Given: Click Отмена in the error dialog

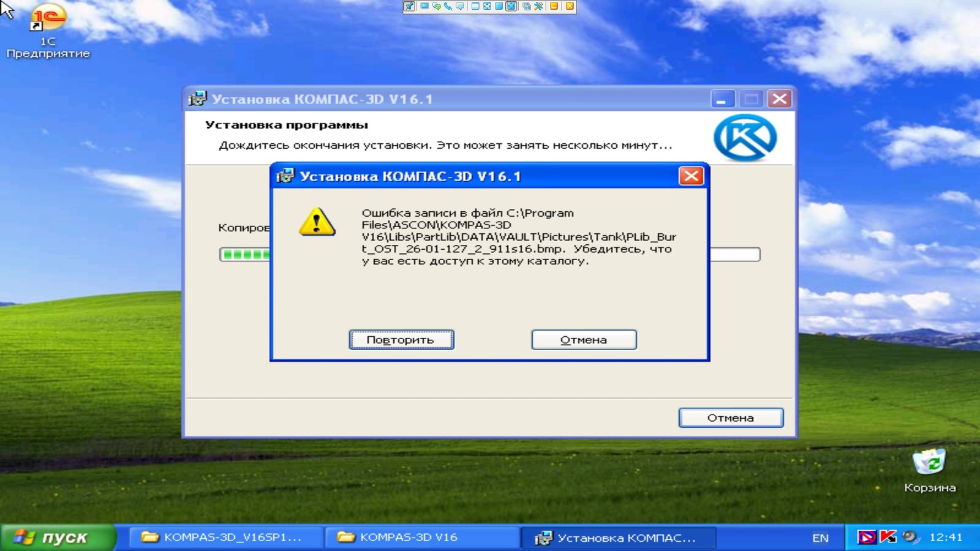Looking at the screenshot, I should [x=584, y=340].
